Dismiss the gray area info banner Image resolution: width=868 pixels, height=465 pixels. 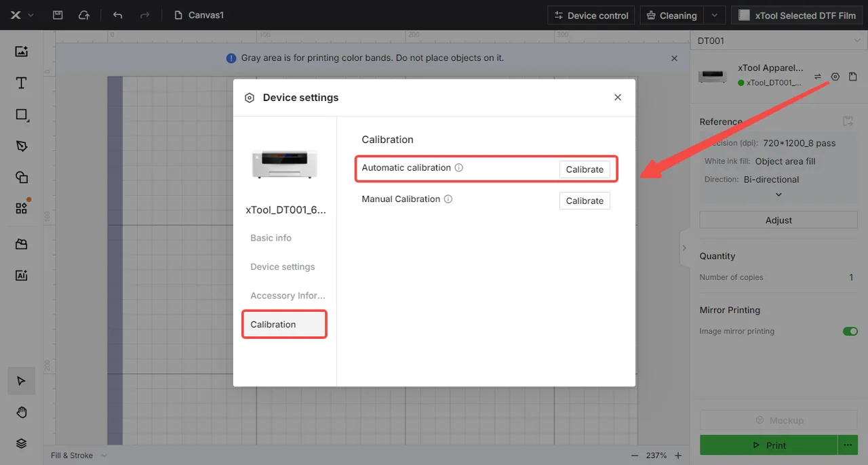[x=674, y=58]
